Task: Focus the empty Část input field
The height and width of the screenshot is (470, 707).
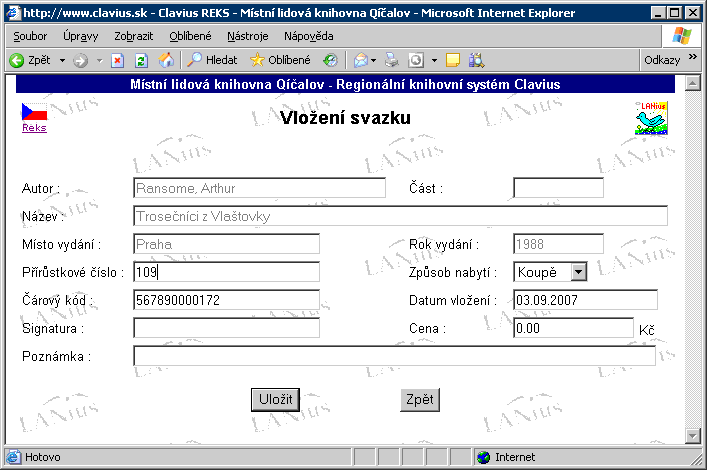Action: pyautogui.click(x=558, y=188)
